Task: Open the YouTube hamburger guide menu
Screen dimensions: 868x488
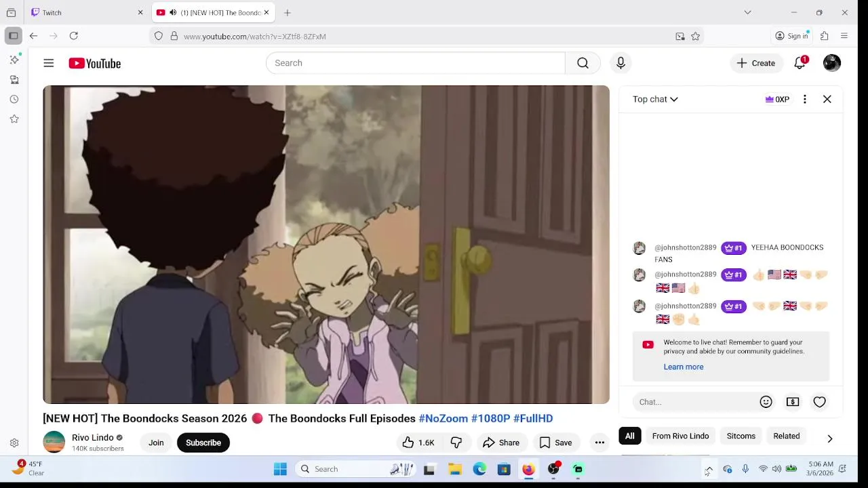Action: click(49, 63)
